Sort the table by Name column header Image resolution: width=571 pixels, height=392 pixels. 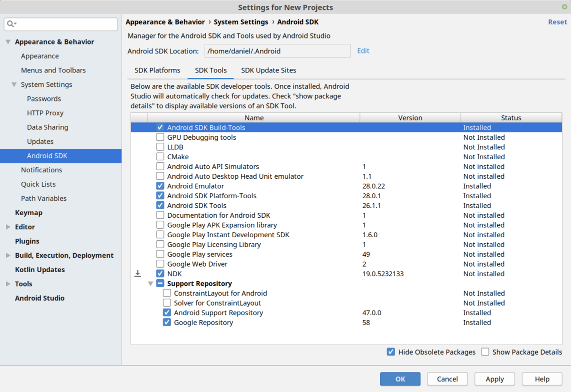[x=254, y=117]
